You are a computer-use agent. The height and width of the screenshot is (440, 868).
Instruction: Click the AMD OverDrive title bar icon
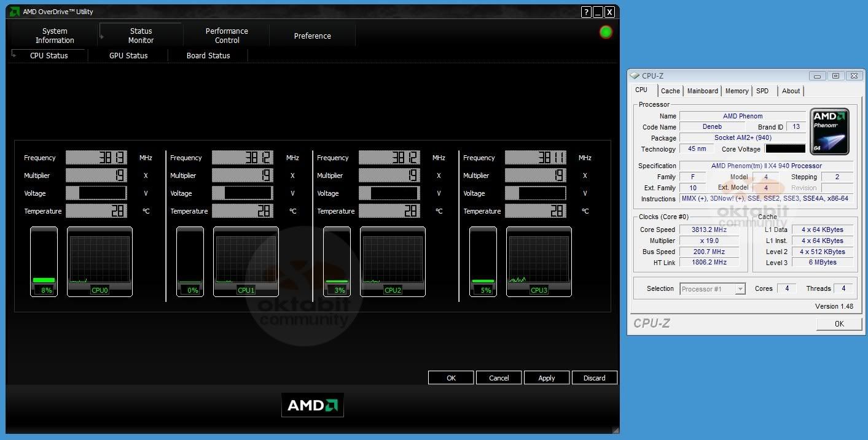[x=14, y=11]
